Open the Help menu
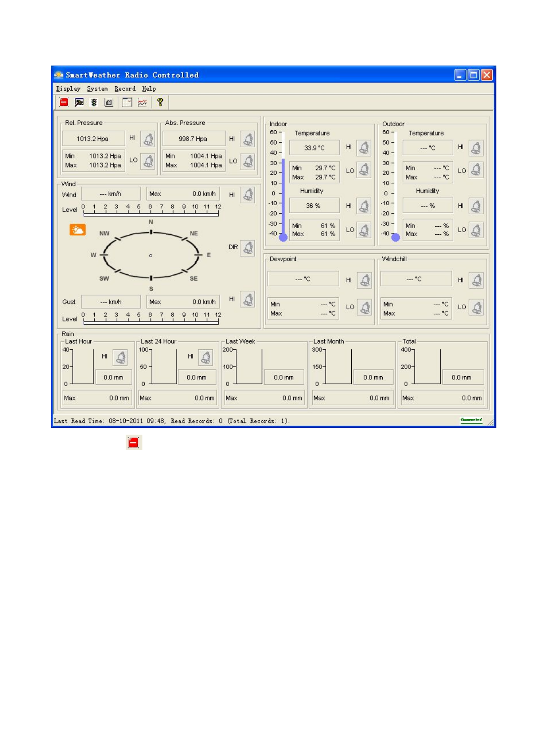 pyautogui.click(x=149, y=89)
